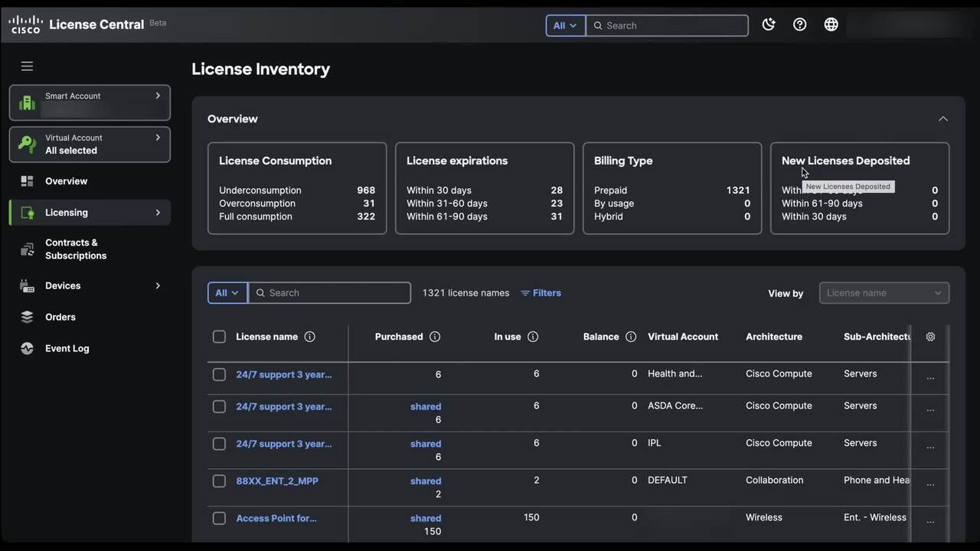Viewport: 980px width, 551px height.
Task: Open the All dropdown in top search bar
Action: click(565, 25)
